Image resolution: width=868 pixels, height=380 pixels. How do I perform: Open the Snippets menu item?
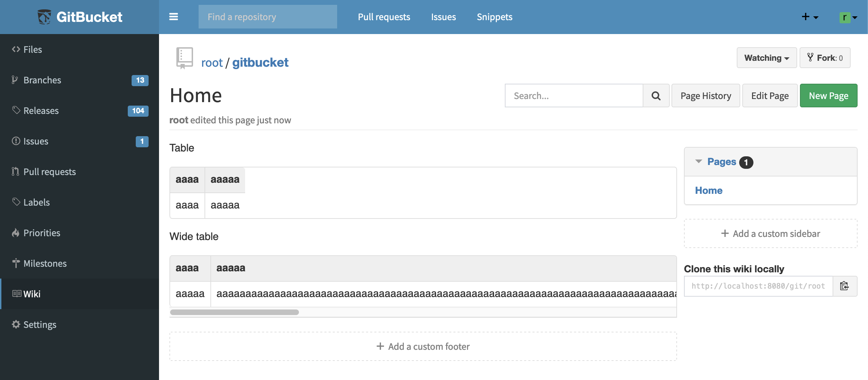[x=494, y=16]
